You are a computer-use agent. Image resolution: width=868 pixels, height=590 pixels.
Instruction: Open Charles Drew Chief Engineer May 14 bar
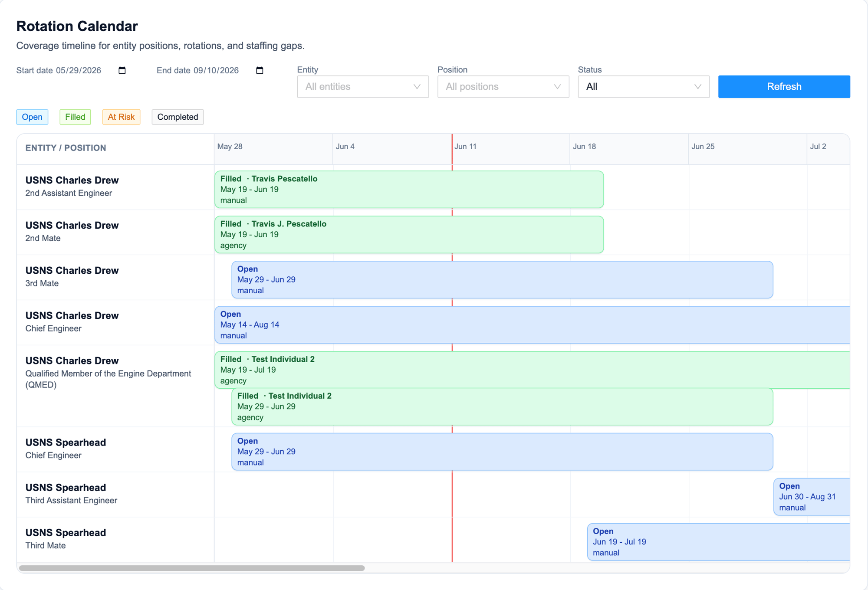coord(532,325)
